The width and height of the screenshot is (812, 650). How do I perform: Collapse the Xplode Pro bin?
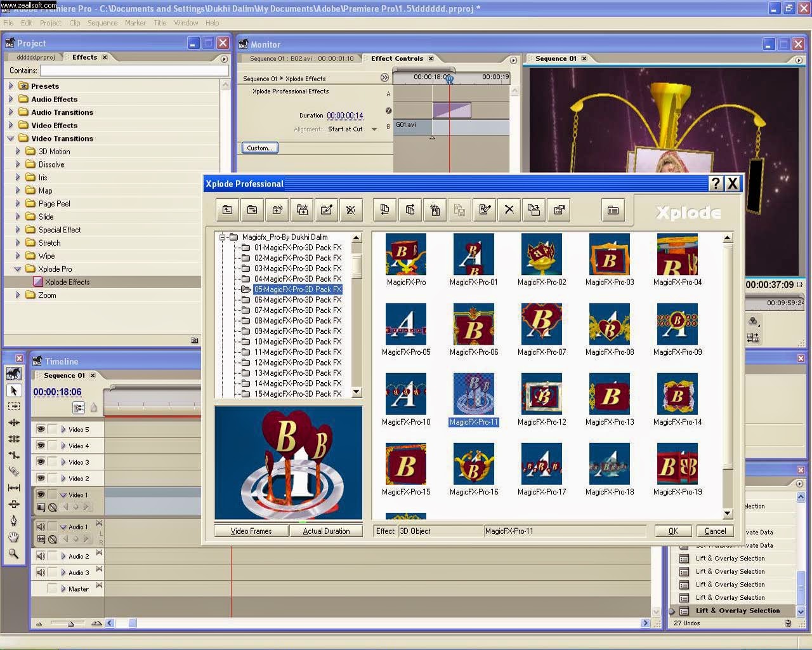click(18, 269)
